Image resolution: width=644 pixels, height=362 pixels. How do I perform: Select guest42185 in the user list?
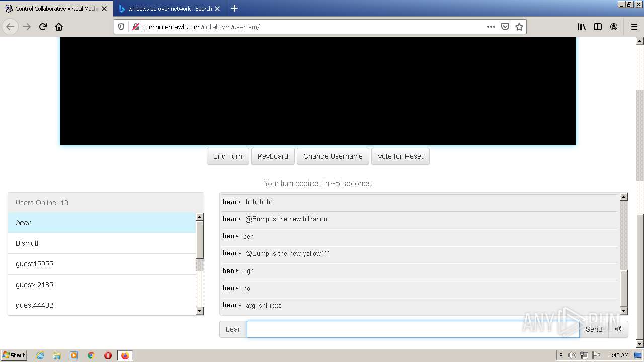pos(102,285)
